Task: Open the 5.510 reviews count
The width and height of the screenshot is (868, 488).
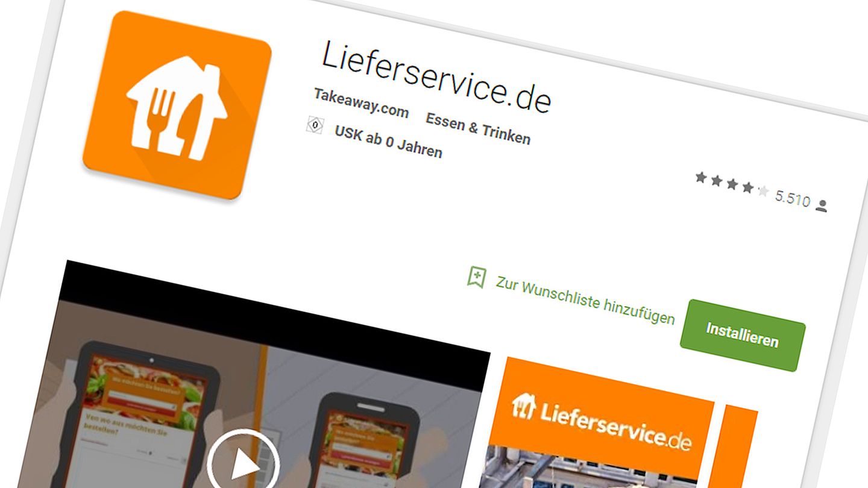Action: coord(793,199)
